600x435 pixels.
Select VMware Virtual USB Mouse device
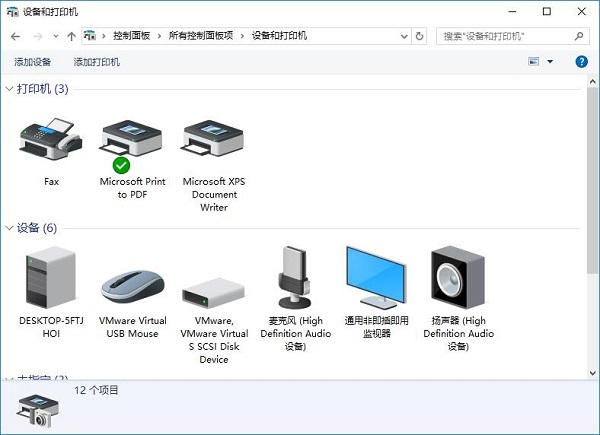click(132, 284)
